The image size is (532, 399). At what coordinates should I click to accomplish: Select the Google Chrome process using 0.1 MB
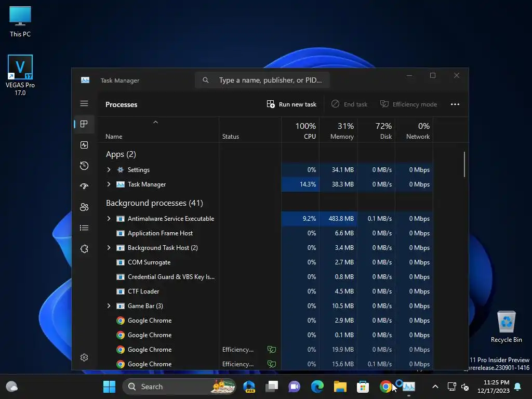[150, 335]
